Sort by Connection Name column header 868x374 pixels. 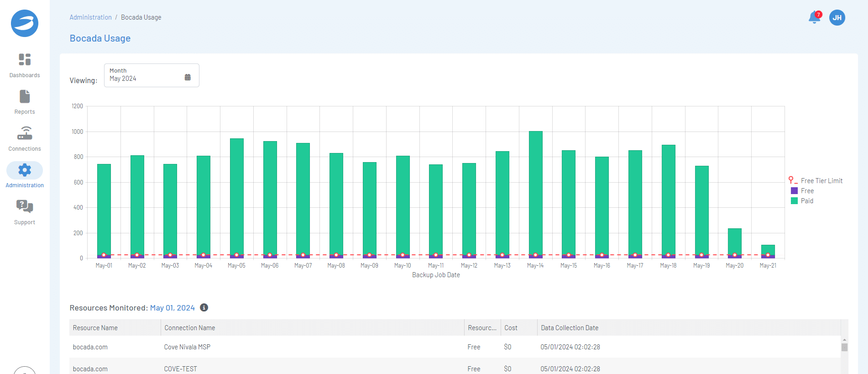click(313, 328)
